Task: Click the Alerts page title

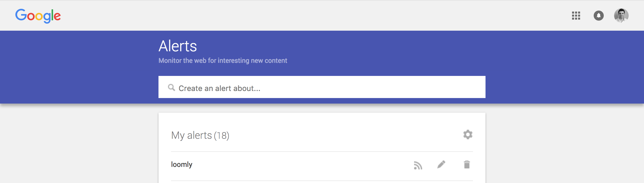Action: point(178,46)
